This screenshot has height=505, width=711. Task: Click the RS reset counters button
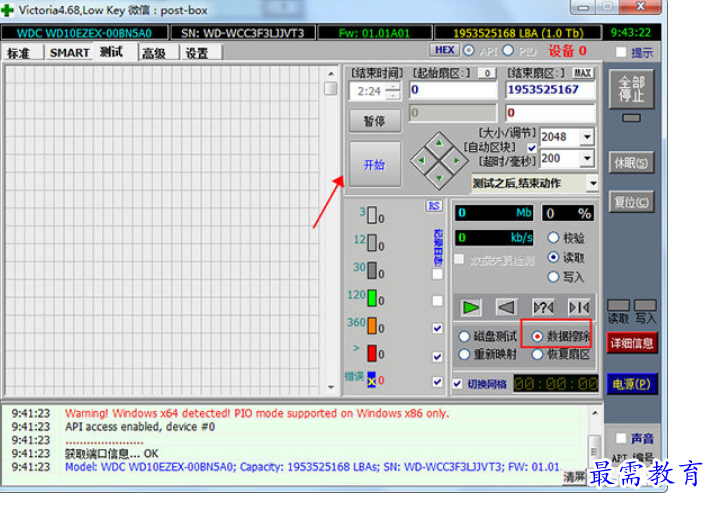click(434, 206)
